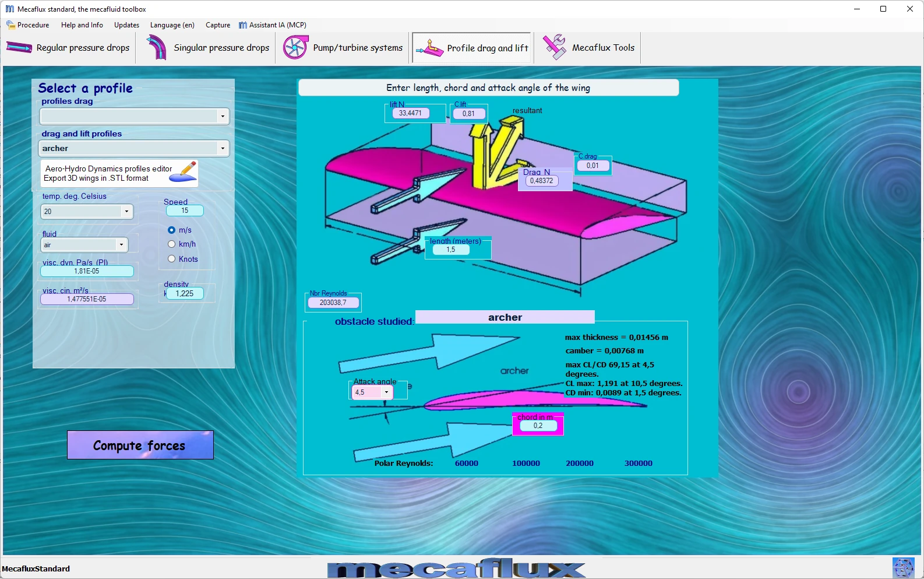This screenshot has height=579, width=924.
Task: Click the kinematic viscosity m²/s field
Action: (87, 299)
